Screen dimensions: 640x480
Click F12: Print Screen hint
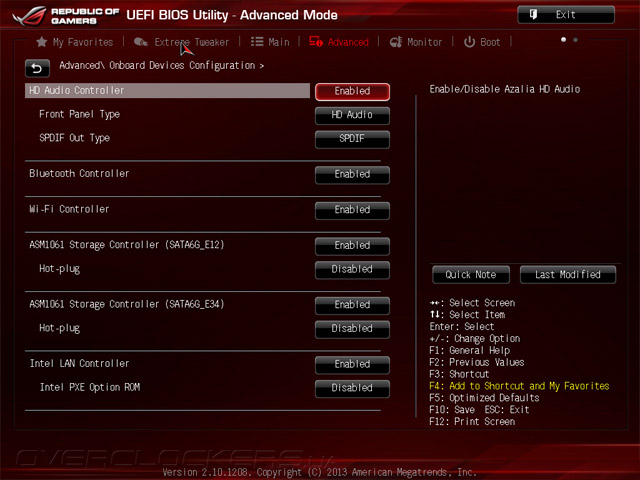pyautogui.click(x=472, y=422)
